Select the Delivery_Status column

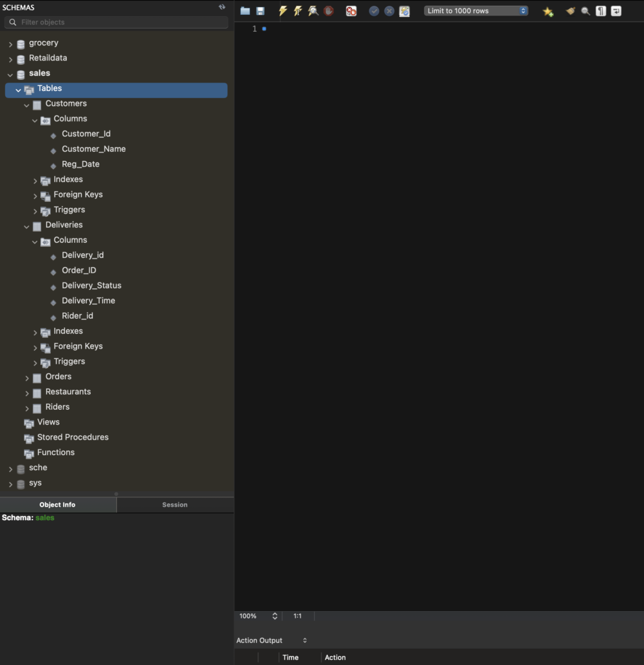click(92, 286)
